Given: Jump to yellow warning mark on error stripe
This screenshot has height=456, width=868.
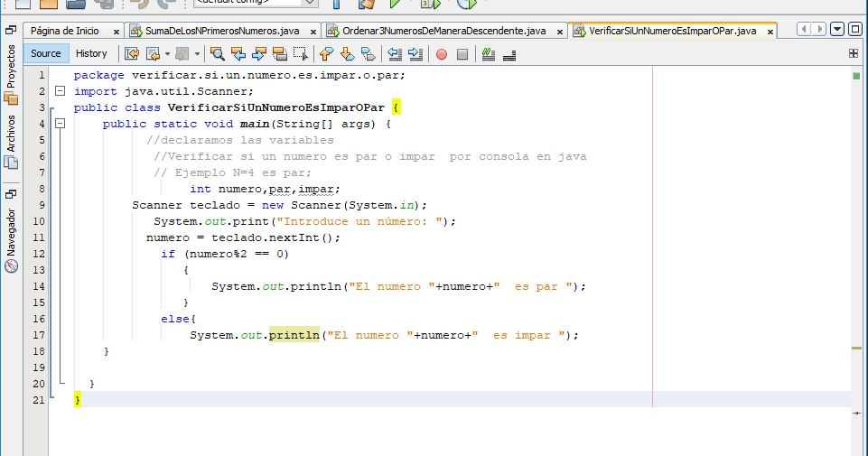Looking at the screenshot, I should point(856,348).
